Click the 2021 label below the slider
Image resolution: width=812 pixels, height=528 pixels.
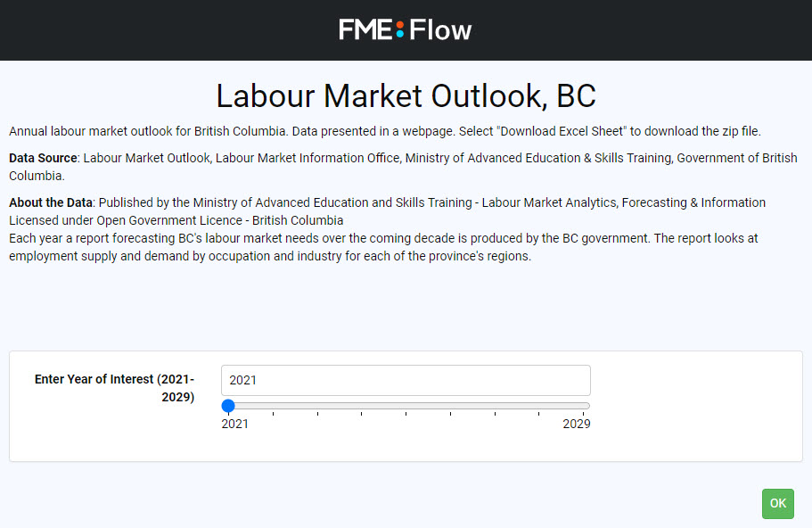pos(234,424)
